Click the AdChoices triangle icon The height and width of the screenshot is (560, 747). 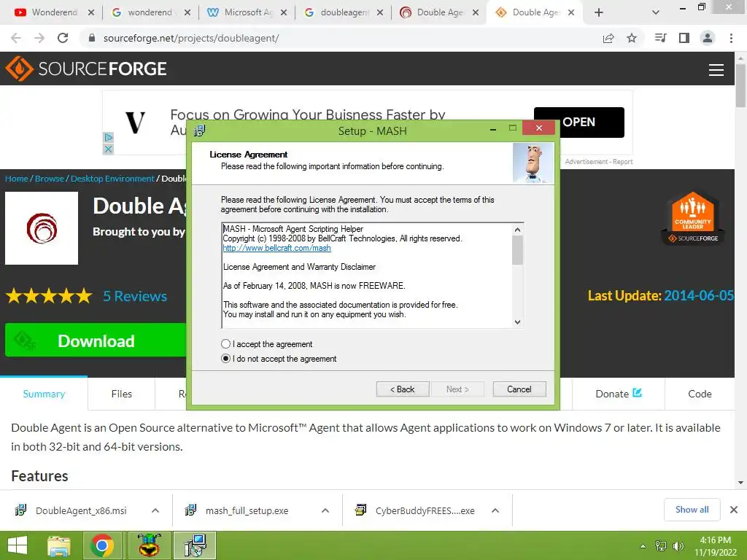pyautogui.click(x=108, y=138)
